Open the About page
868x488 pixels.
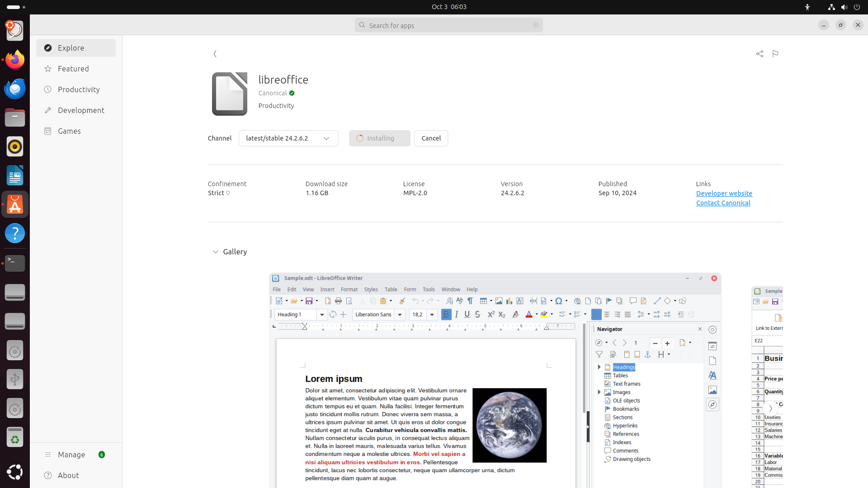(76, 475)
